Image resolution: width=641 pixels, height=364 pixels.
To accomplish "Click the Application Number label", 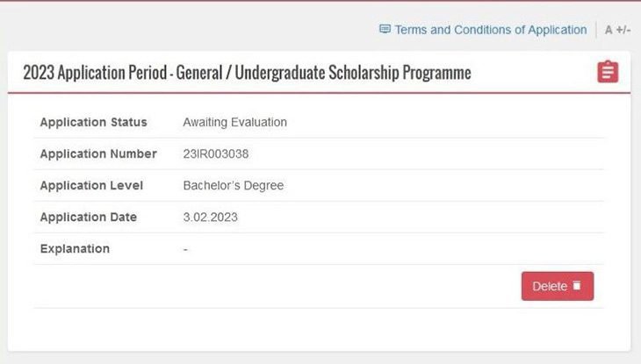I will (x=98, y=153).
